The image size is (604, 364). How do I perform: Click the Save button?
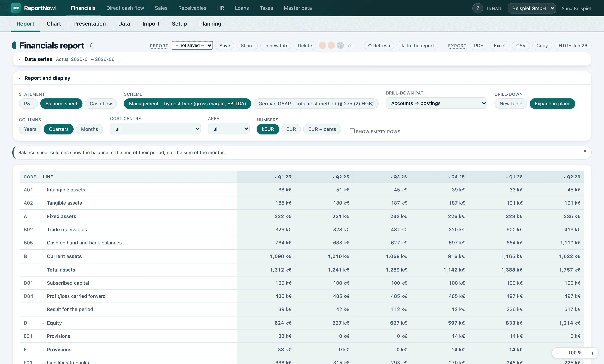pos(225,46)
